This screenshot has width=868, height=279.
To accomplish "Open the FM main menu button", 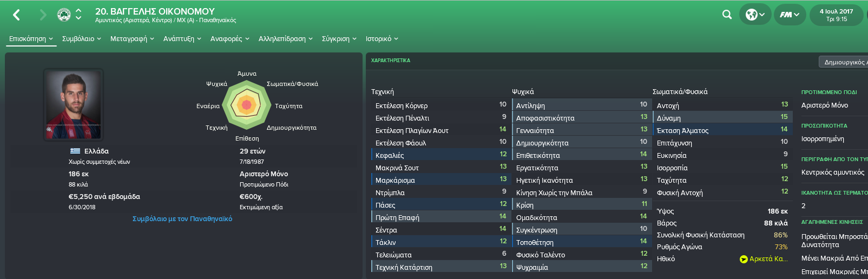I will 790,15.
